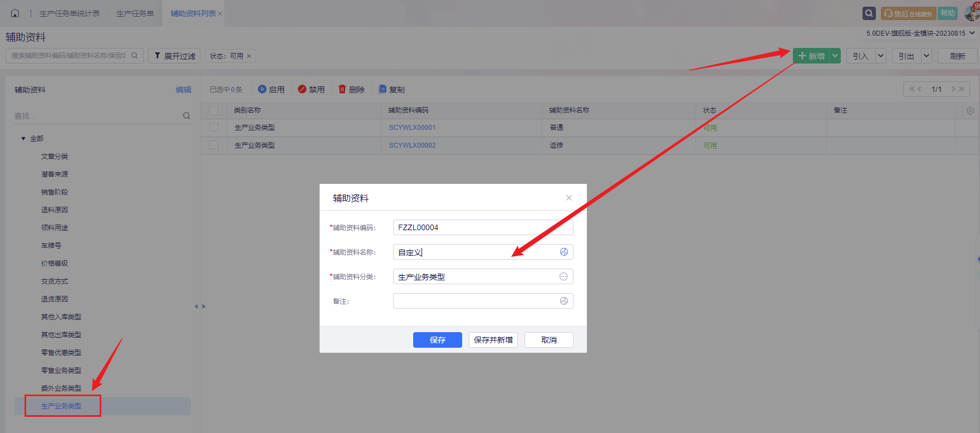The image size is (980, 433).
Task: Click the 启用 enable button
Action: (x=271, y=89)
